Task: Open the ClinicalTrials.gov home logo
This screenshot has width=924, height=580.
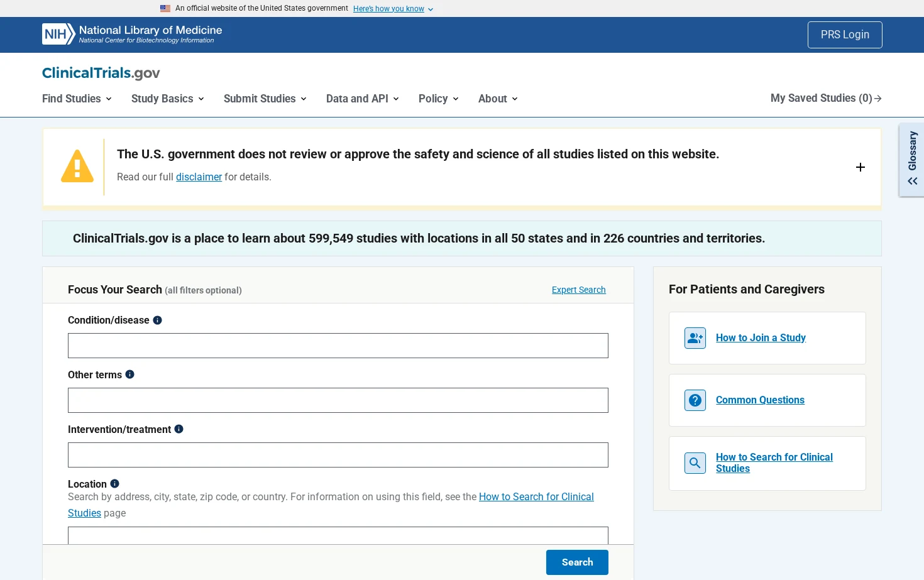Action: 101,73
